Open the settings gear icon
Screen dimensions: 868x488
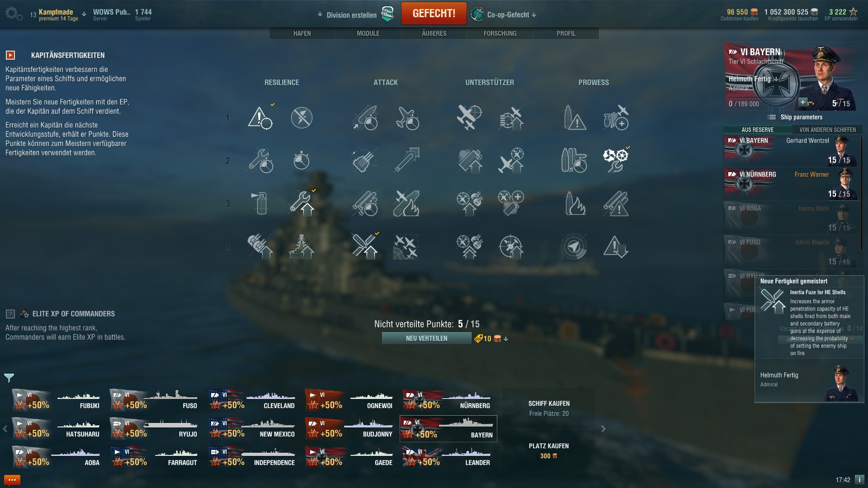coord(14,14)
